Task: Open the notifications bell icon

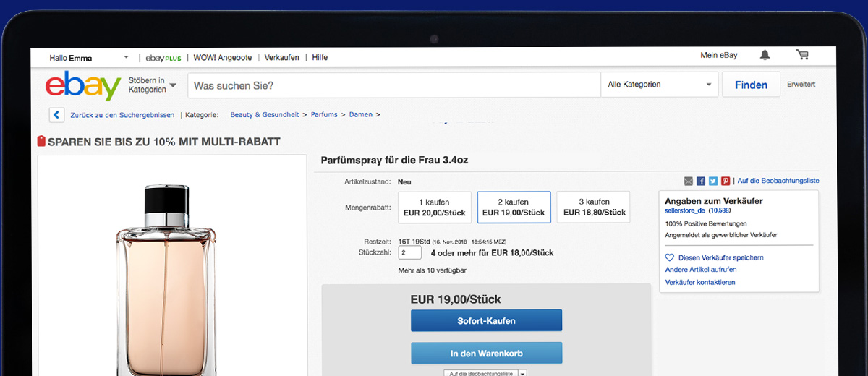Action: click(x=765, y=55)
